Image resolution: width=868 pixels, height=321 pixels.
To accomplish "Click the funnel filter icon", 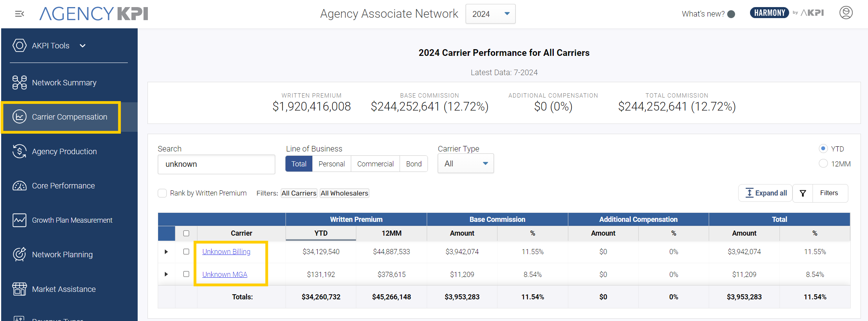I will click(x=803, y=193).
